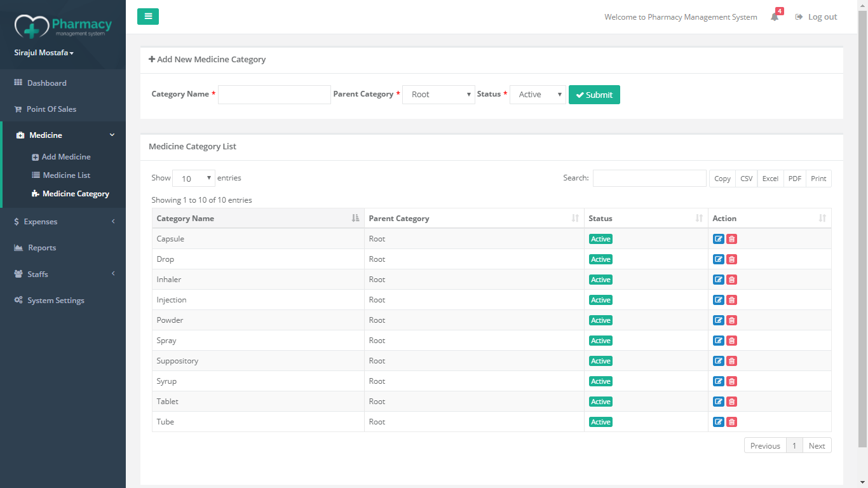Open Point Of Sales
The height and width of the screenshot is (488, 868).
[51, 109]
